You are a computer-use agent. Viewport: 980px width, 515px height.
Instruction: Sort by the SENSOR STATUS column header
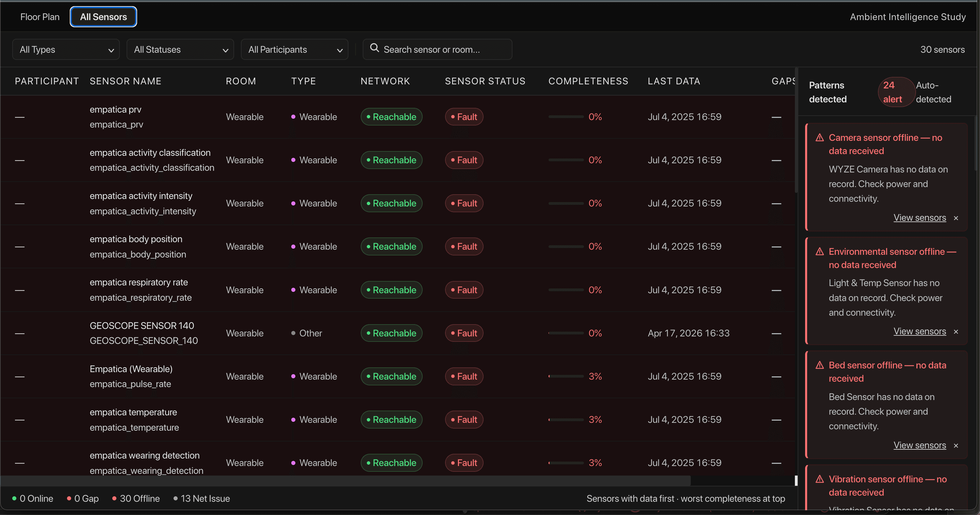tap(485, 81)
